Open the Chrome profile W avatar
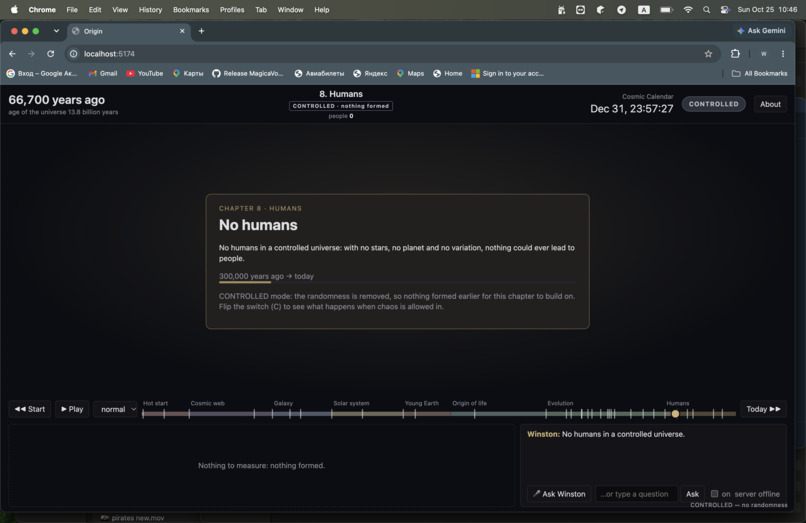806x523 pixels. click(763, 53)
